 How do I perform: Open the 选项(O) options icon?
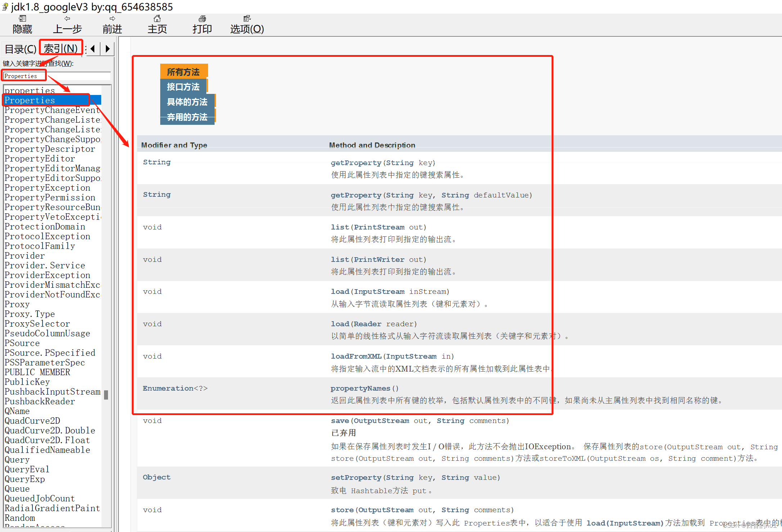pos(247,19)
